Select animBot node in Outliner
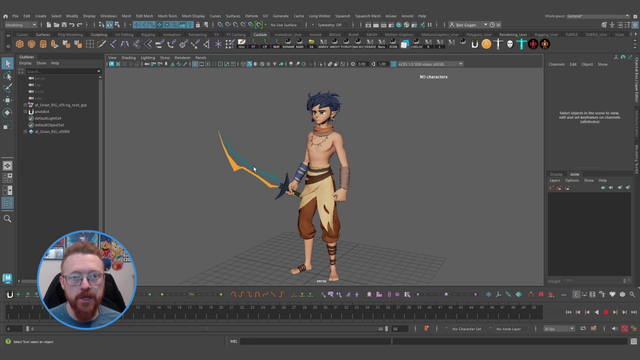Screen dimensions: 640x360 coord(42,111)
